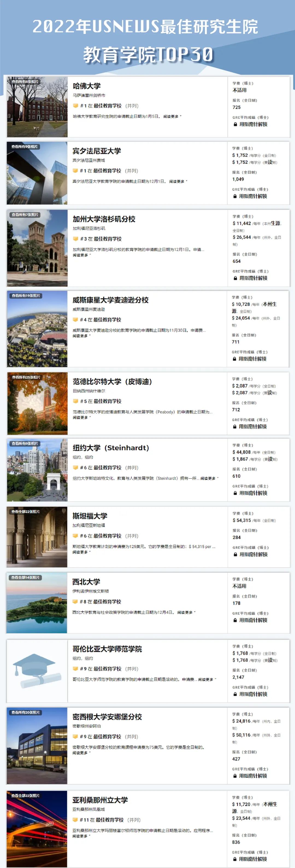Image resolution: width=295 pixels, height=868 pixels.
Task: Click 用指南针解锁 in the 斯坦福大学 card
Action: point(253,554)
